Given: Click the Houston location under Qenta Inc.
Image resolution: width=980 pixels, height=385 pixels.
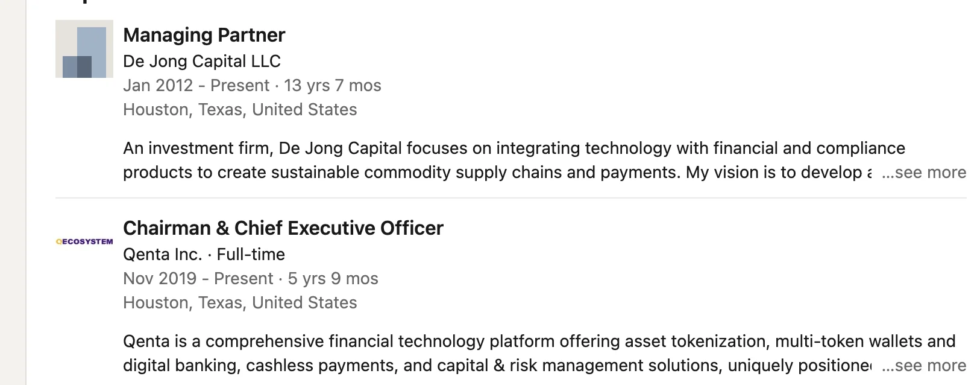Looking at the screenshot, I should tap(240, 302).
